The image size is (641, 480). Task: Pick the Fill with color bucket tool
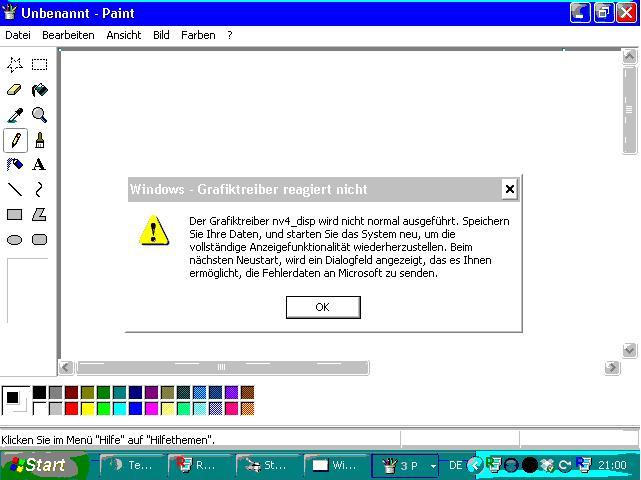point(39,90)
